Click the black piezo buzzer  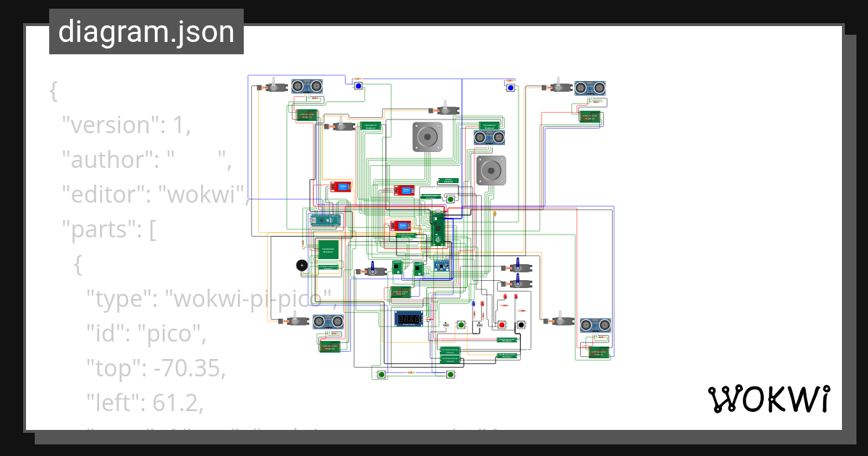(302, 265)
